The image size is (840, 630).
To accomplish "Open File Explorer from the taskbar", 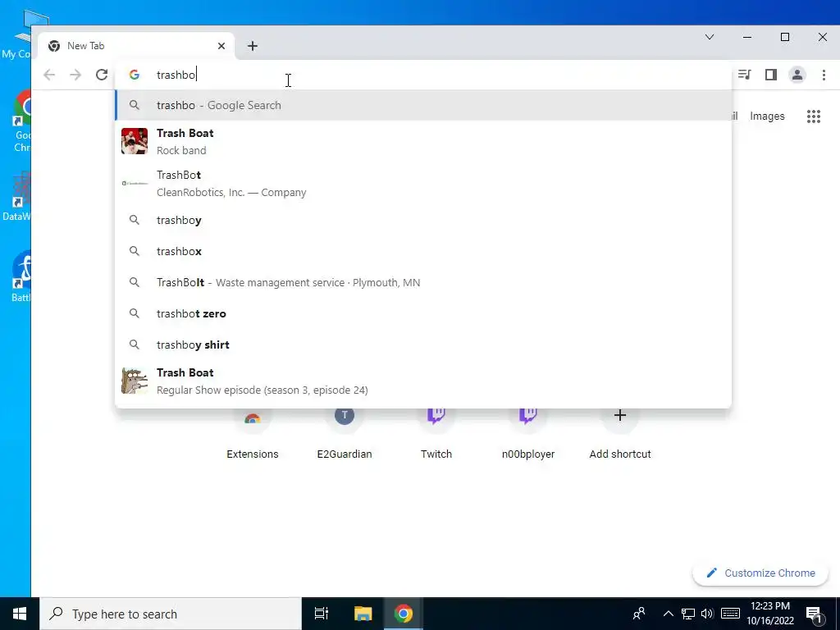I will point(363,614).
